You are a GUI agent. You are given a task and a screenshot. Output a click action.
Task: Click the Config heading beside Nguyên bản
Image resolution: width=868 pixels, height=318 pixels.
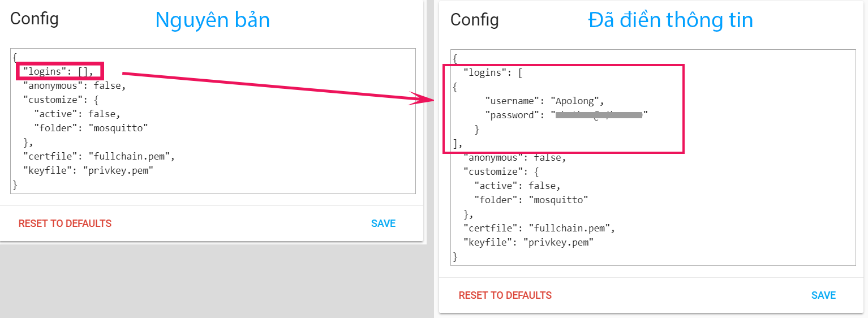35,19
